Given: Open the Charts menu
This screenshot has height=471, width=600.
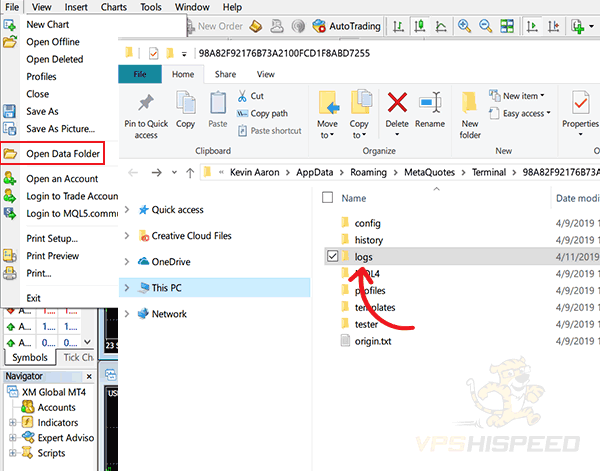Looking at the screenshot, I should [x=114, y=7].
